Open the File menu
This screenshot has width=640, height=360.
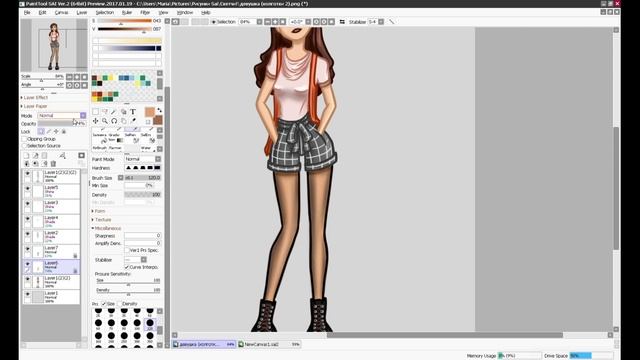(27, 13)
